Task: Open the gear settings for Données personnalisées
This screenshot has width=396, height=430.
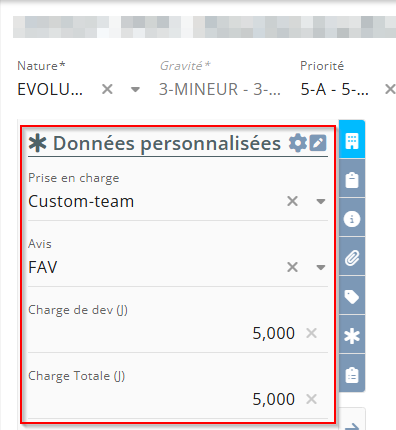Action: pos(297,143)
